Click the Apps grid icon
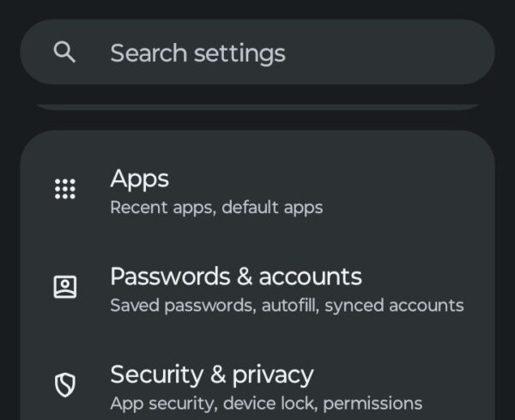Viewport: 515px width, 420px height. pos(65,189)
